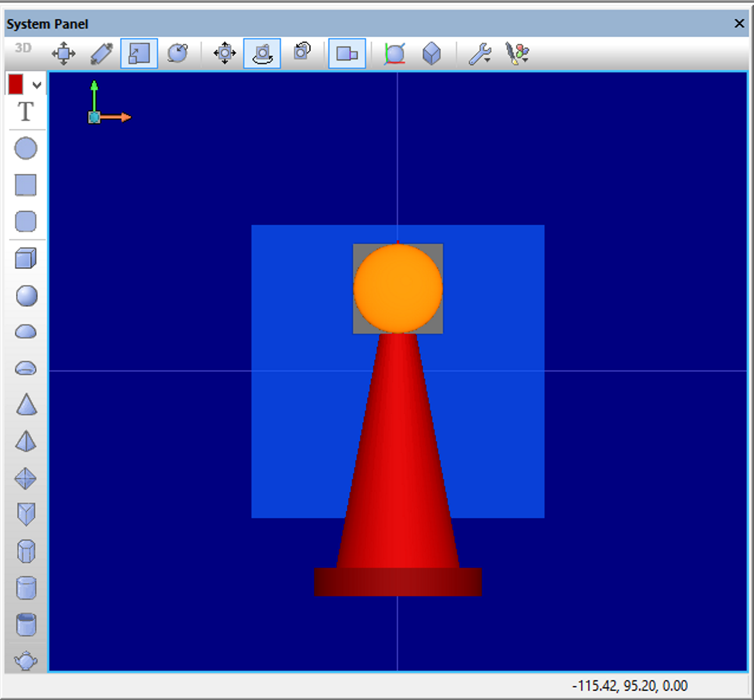Add a 3D box shape
This screenshot has height=700, width=754.
point(26,259)
